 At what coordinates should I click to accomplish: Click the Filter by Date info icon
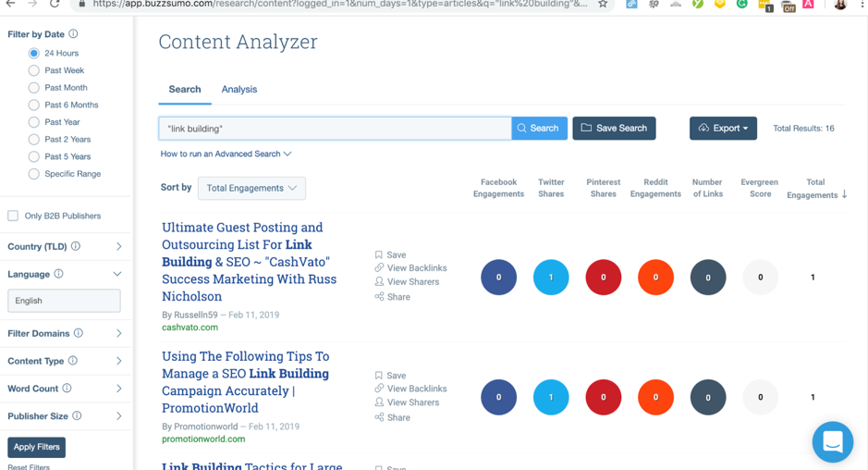coord(73,34)
